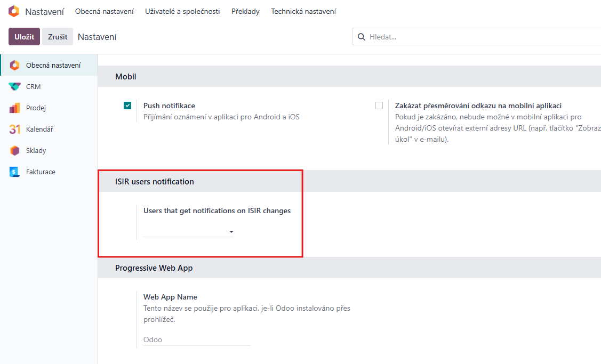Open the Technická nastavení menu
The image size is (601, 364).
pyautogui.click(x=303, y=11)
